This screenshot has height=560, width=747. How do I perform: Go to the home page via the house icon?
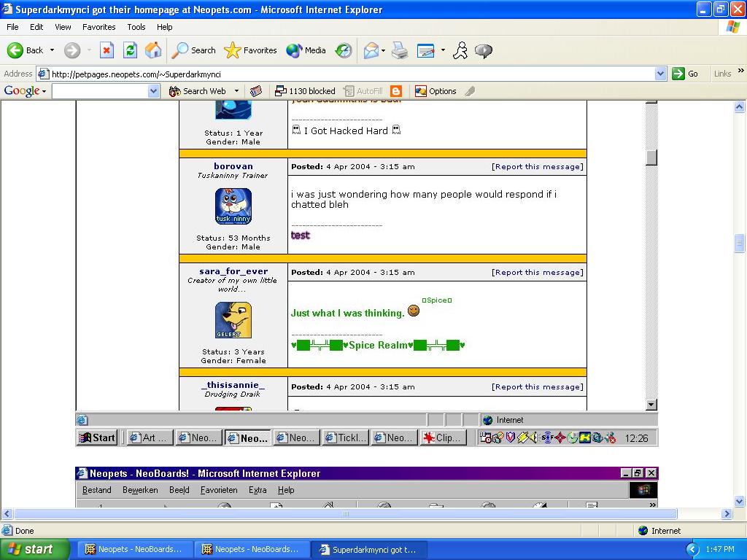point(153,50)
